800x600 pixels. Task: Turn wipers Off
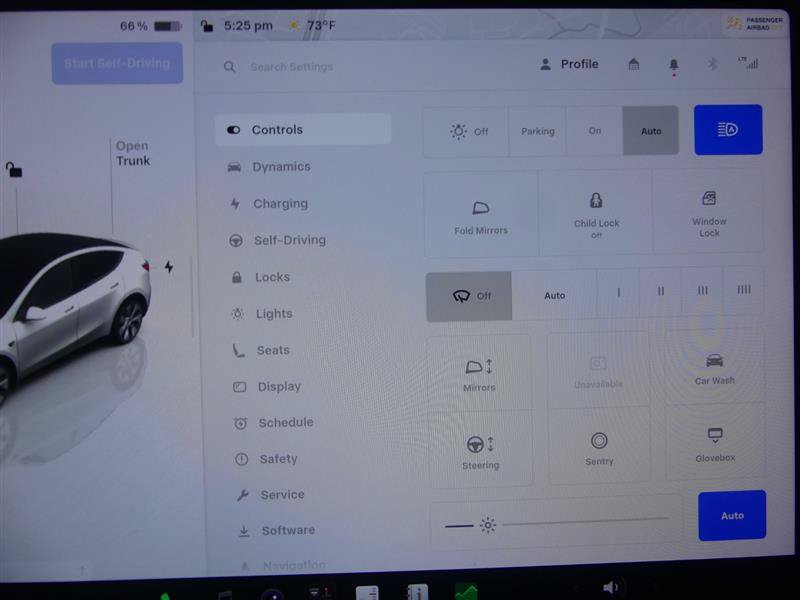pos(469,296)
